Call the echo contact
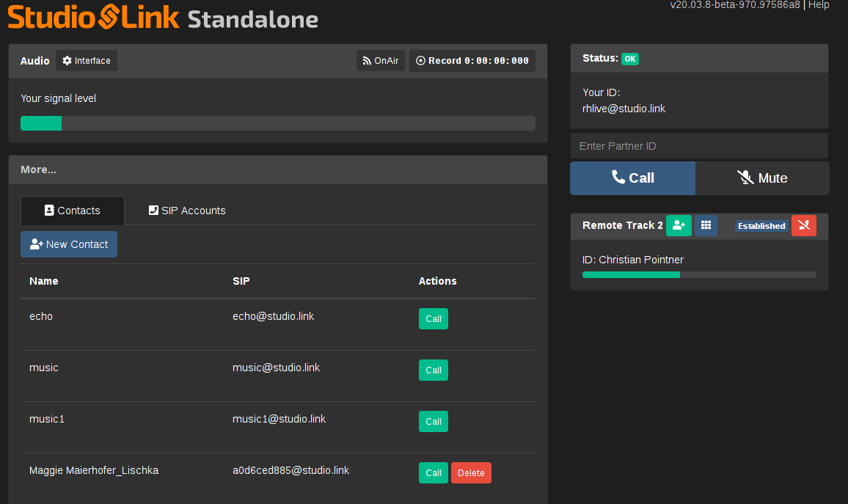The image size is (848, 504). click(434, 319)
